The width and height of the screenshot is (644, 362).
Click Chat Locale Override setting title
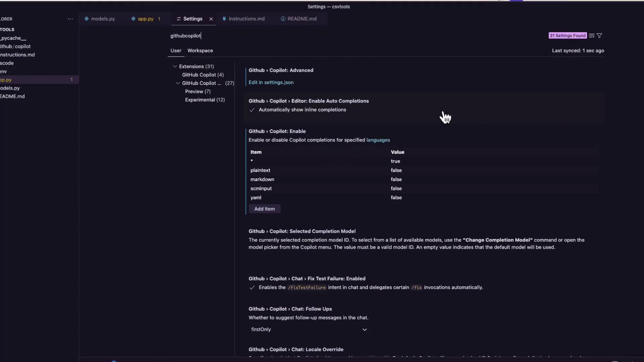coord(296,350)
